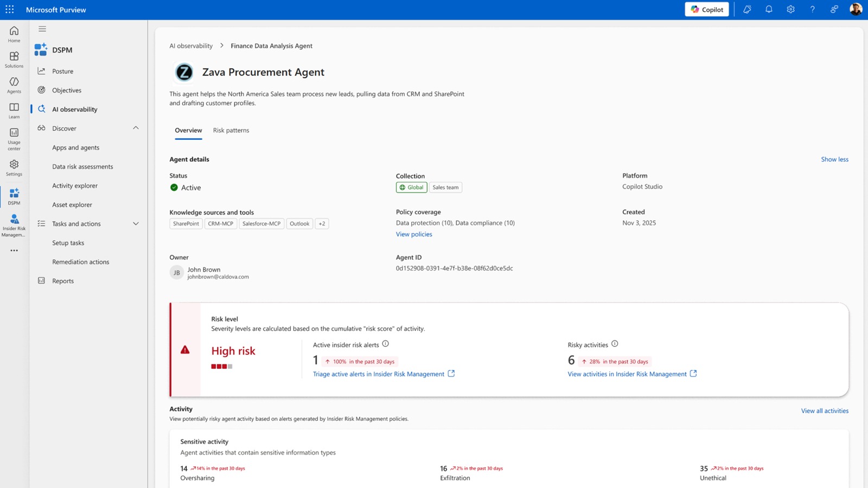Viewport: 868px width, 488px height.
Task: Switch to the Risk patterns tab
Action: (231, 130)
